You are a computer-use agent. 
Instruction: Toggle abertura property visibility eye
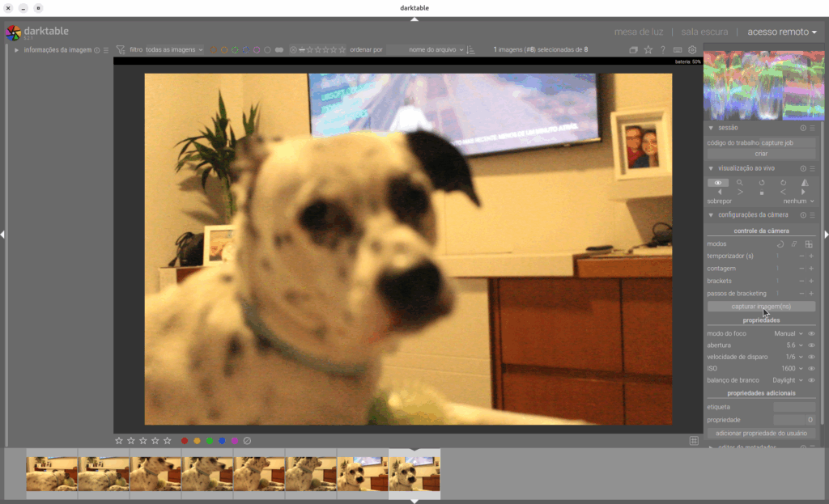click(x=811, y=345)
